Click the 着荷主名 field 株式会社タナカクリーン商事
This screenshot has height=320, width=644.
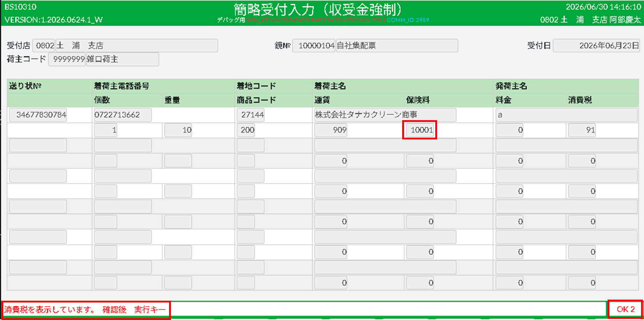coord(385,115)
